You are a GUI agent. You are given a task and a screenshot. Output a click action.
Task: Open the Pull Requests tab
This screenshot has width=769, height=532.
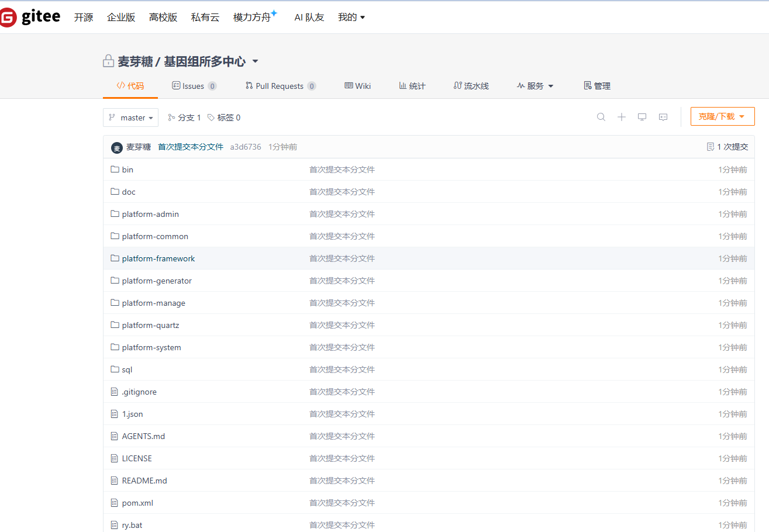[x=281, y=86]
